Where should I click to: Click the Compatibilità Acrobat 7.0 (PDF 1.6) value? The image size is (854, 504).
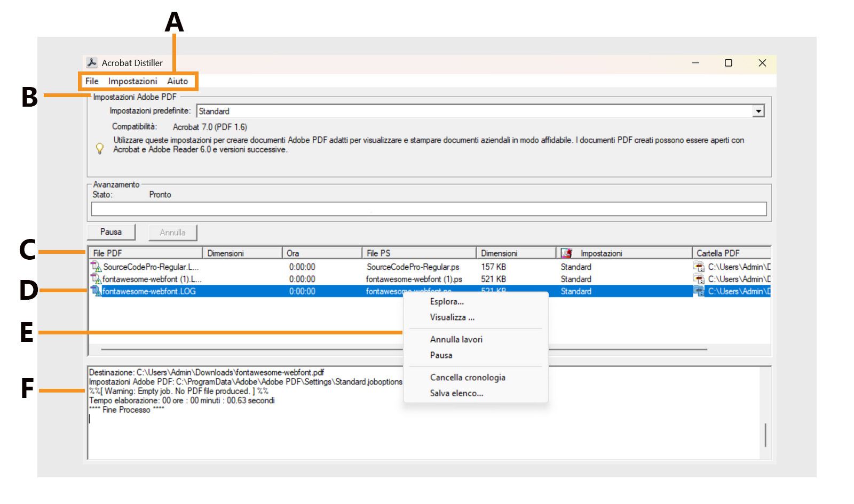[x=210, y=127]
